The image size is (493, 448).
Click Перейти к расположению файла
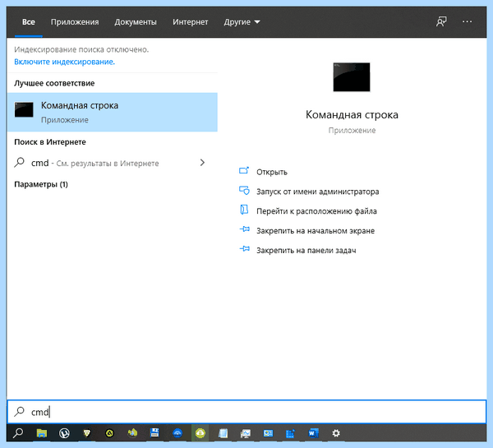pos(316,211)
